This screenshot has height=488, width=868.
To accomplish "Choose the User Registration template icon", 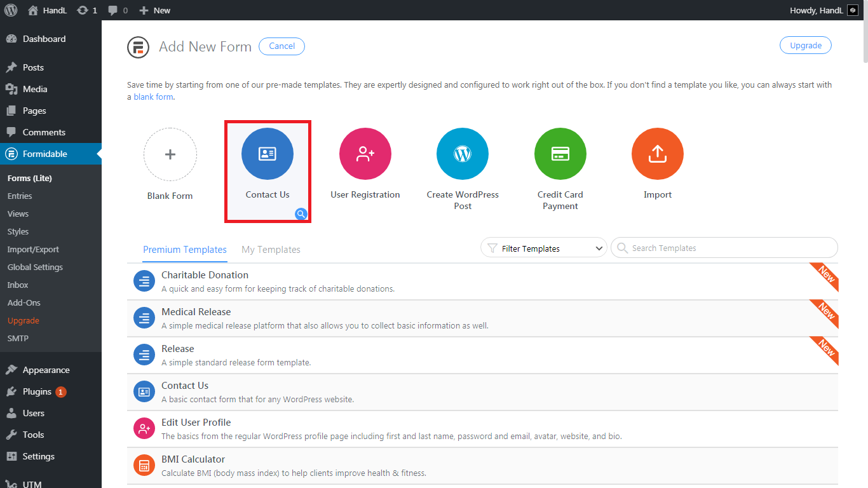I will (365, 154).
